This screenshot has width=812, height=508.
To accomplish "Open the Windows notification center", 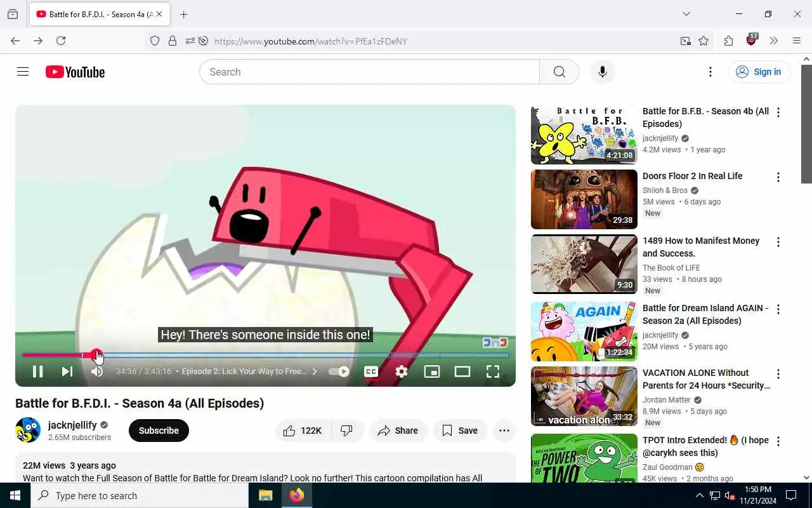I will coord(791,495).
